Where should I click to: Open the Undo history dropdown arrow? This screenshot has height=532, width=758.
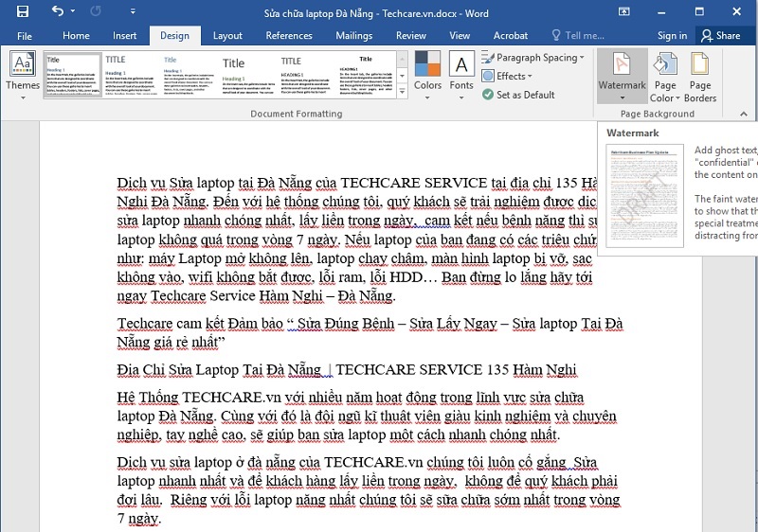coord(73,11)
